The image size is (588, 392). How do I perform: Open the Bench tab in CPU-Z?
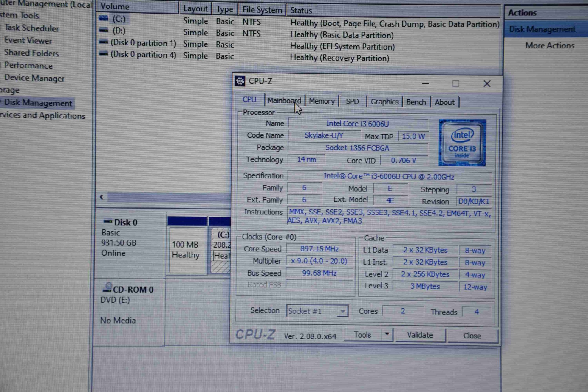pyautogui.click(x=416, y=102)
